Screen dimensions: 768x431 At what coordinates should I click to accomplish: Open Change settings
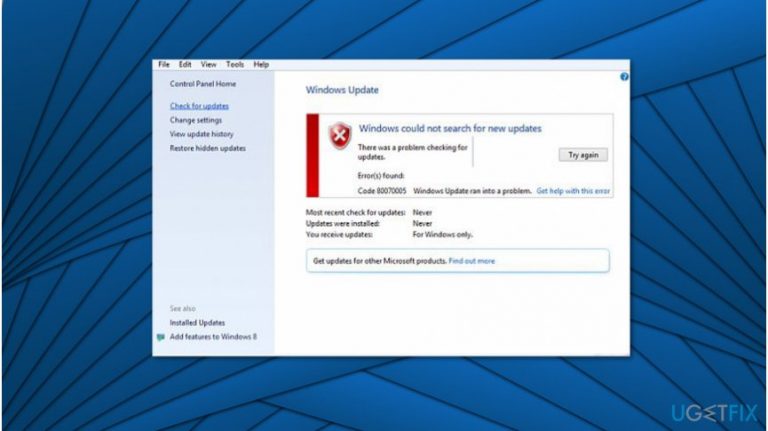196,120
